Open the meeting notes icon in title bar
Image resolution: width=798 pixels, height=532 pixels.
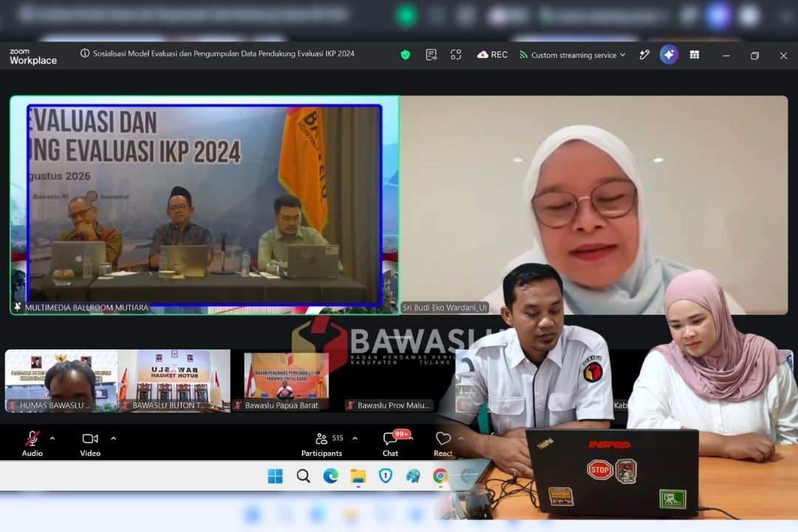(431, 55)
